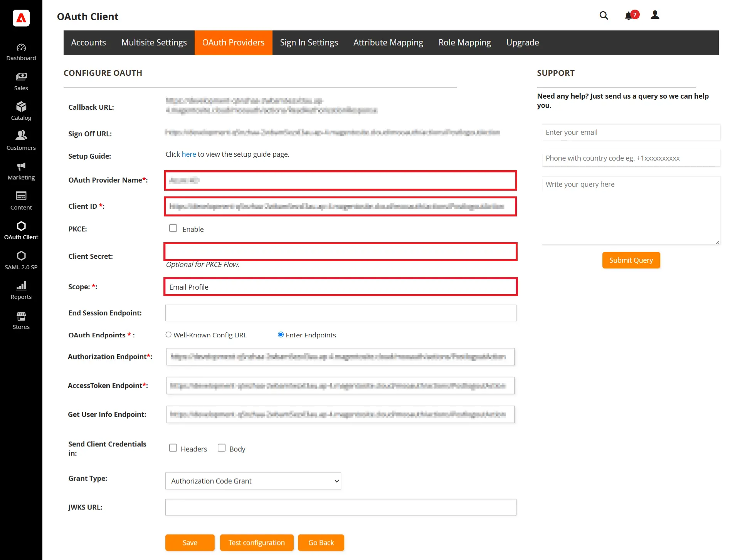
Task: Check the Body credentials checkbox
Action: click(222, 448)
